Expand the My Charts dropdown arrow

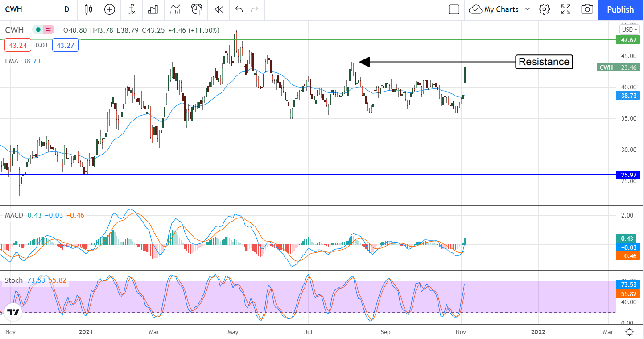pos(528,9)
